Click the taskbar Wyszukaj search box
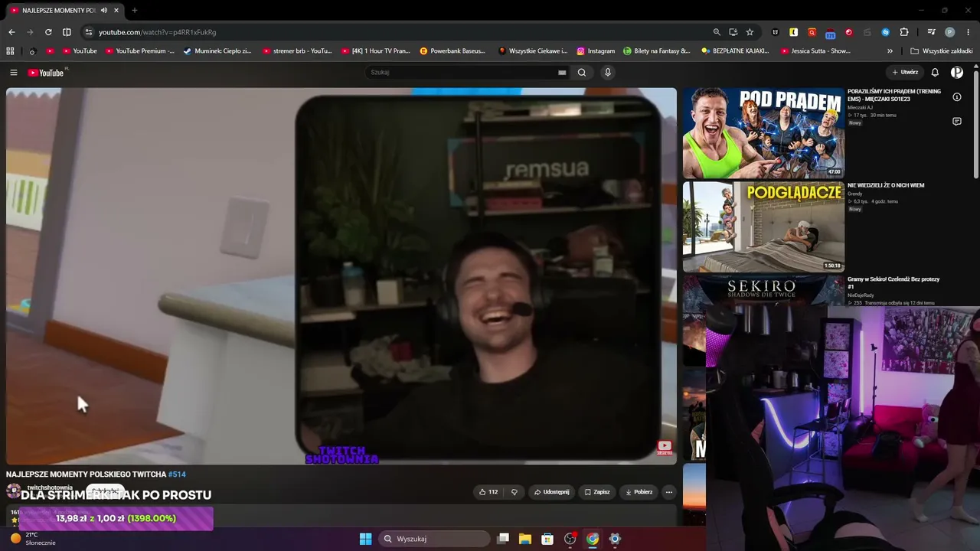The image size is (980, 551). [x=434, y=539]
